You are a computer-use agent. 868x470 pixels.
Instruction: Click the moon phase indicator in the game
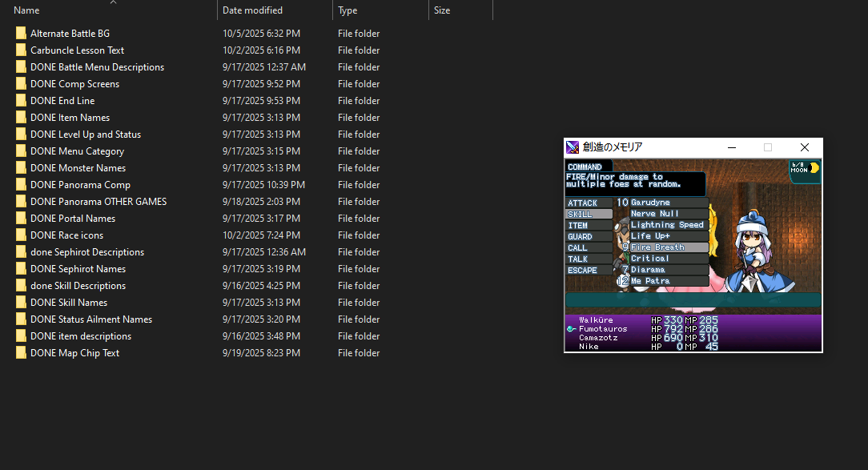805,171
